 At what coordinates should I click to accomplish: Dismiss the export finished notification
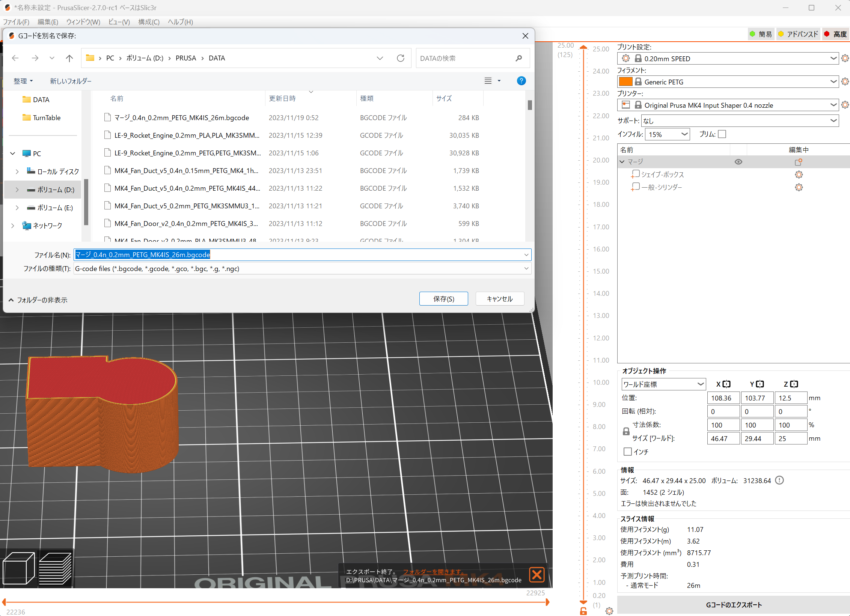point(537,575)
